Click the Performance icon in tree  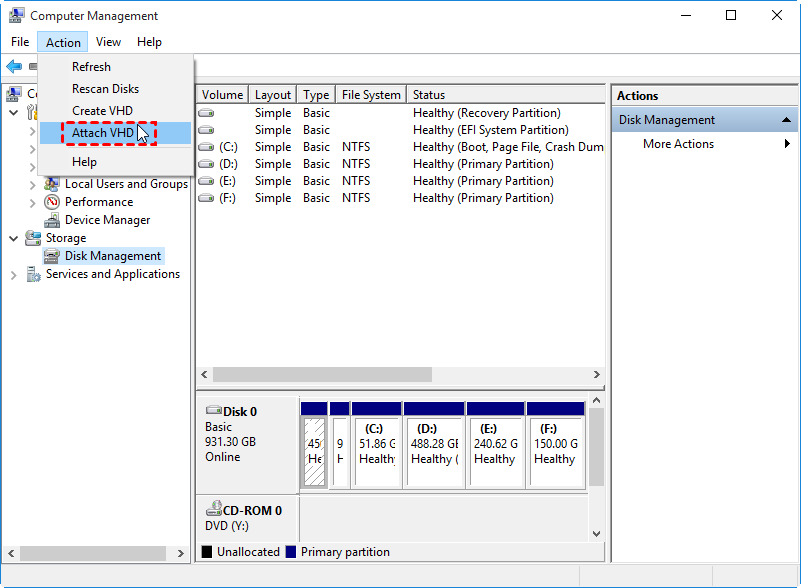[x=52, y=202]
